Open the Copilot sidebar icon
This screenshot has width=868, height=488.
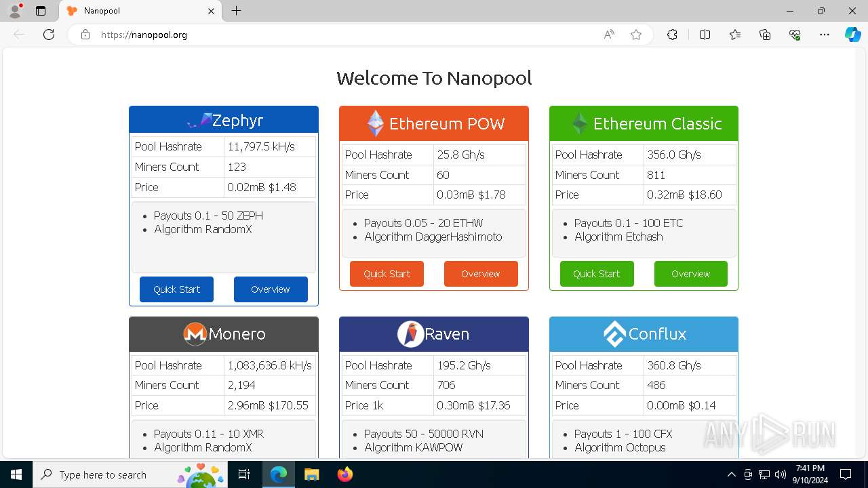pos(852,35)
